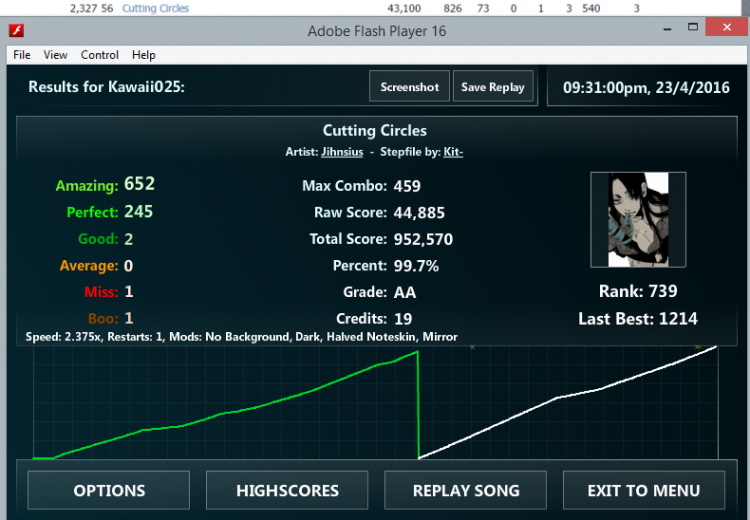Open the File menu
The height and width of the screenshot is (520, 750).
(x=22, y=55)
